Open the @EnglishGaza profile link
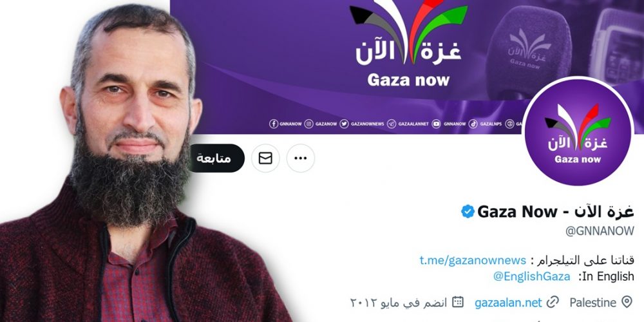Image resolution: width=644 pixels, height=322 pixels. click(531, 276)
